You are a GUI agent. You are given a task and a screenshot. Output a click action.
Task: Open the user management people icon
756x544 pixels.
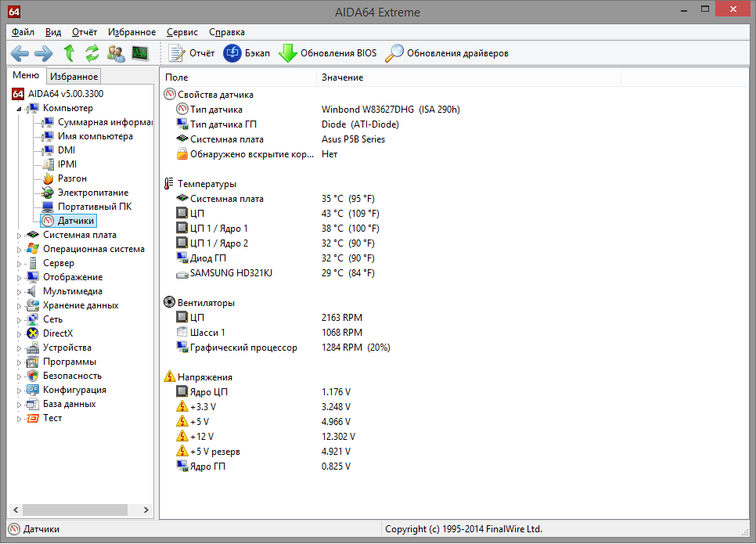116,53
